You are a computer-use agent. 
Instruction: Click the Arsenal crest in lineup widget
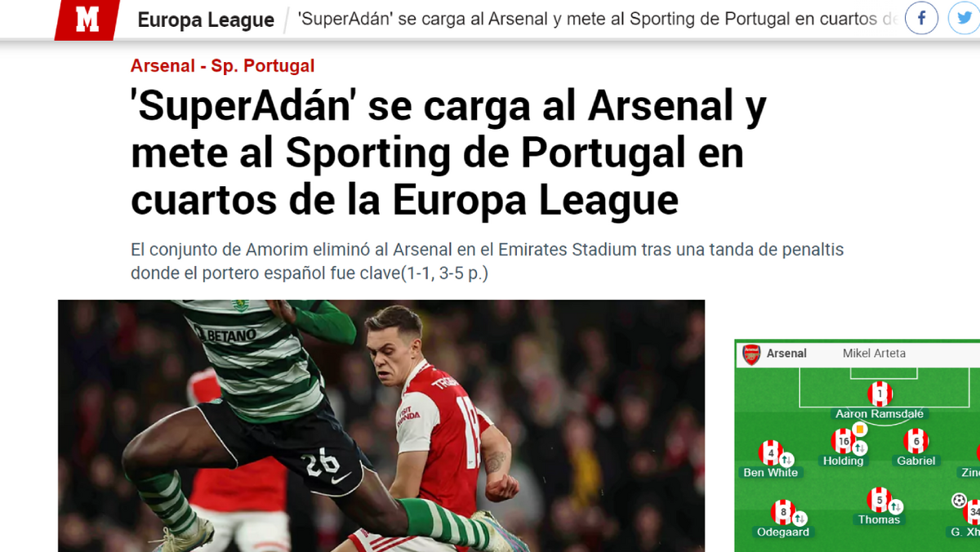(751, 354)
